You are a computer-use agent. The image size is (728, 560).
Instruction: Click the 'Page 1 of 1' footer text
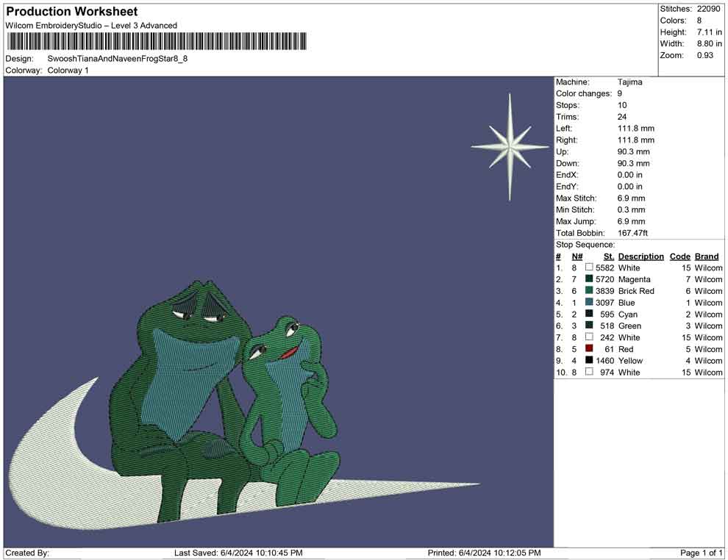pyautogui.click(x=702, y=553)
